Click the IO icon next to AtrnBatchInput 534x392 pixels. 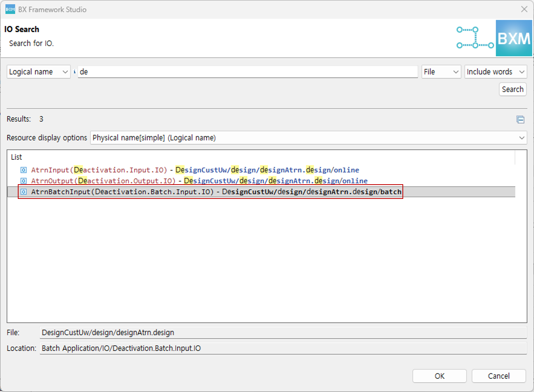(x=24, y=192)
